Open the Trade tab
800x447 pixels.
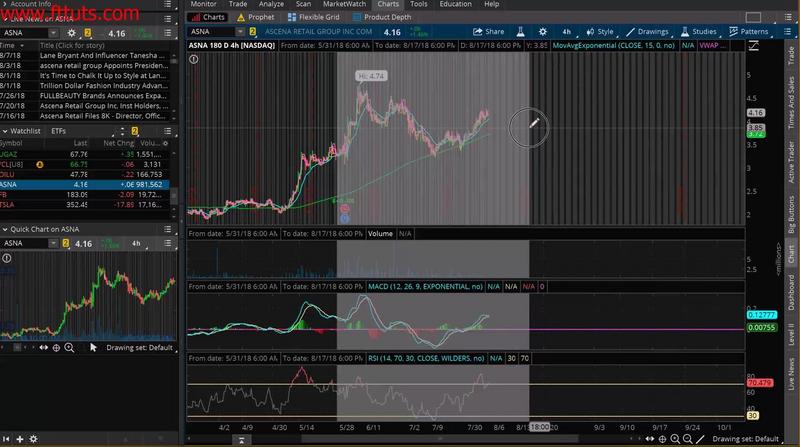click(x=238, y=4)
